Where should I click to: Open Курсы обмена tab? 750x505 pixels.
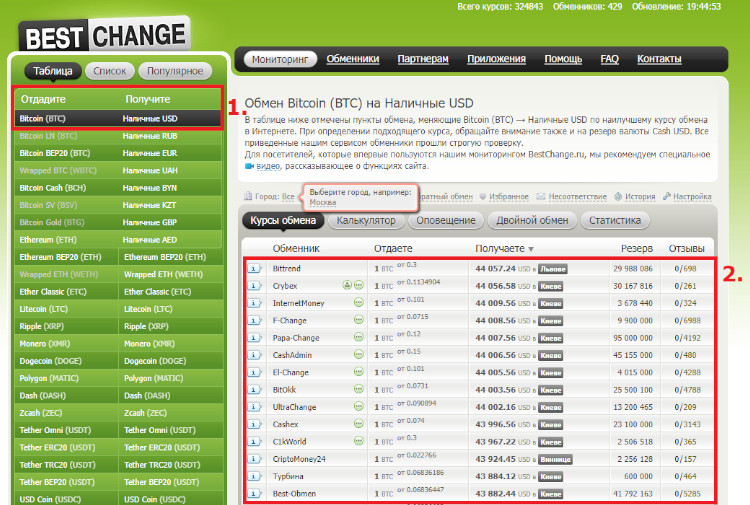pos(283,220)
